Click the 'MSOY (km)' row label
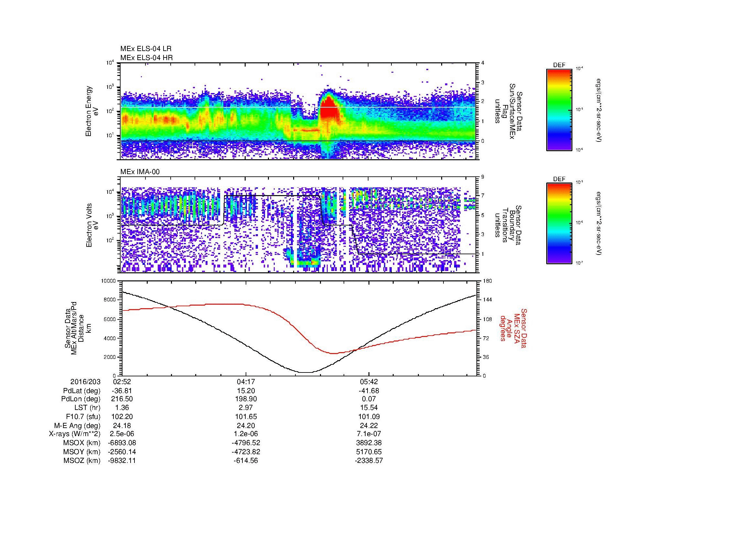The image size is (756, 534). (82, 452)
